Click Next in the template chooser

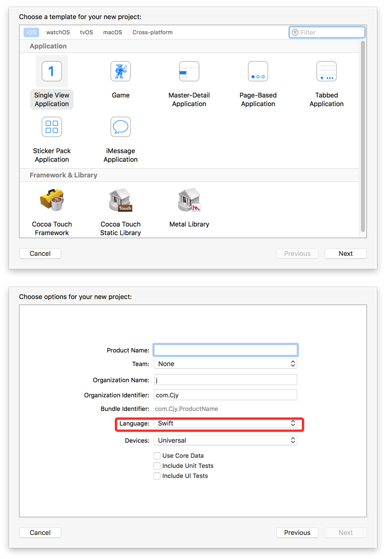[x=345, y=253]
